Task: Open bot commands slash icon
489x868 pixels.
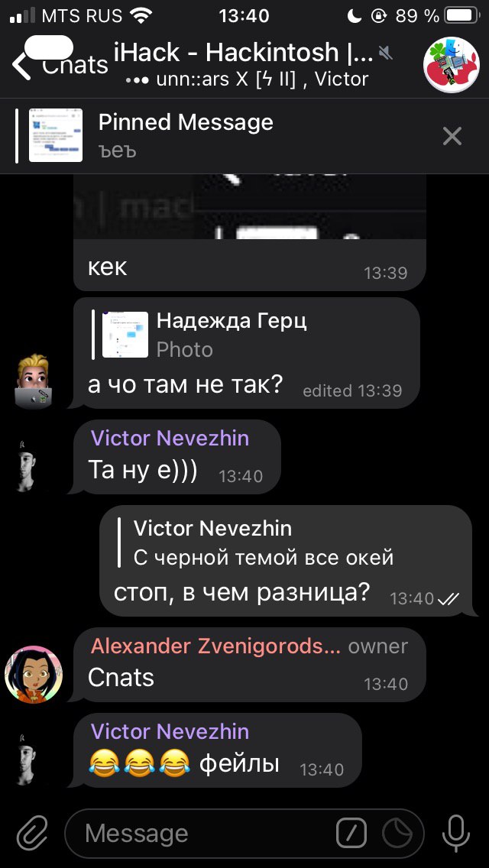Action: [351, 834]
